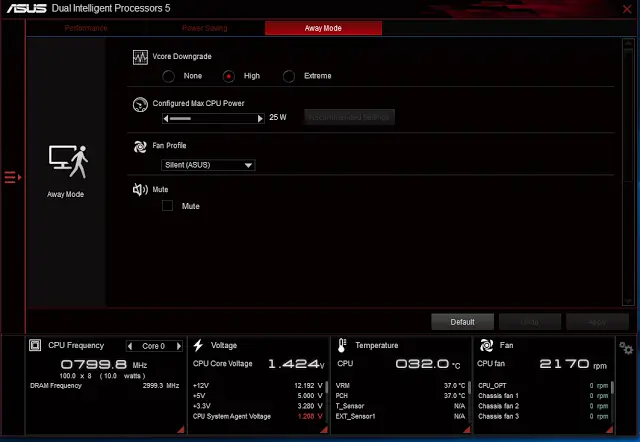Select High for Vcore Downgrade

[229, 76]
